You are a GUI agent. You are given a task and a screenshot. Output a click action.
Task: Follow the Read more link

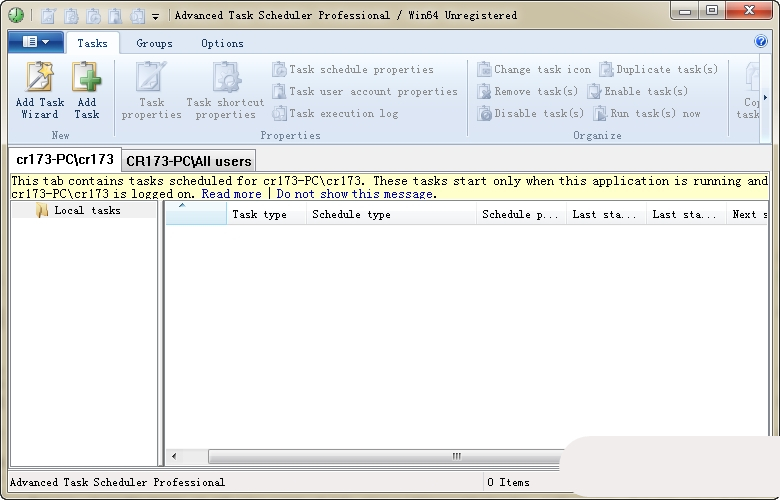tap(231, 194)
